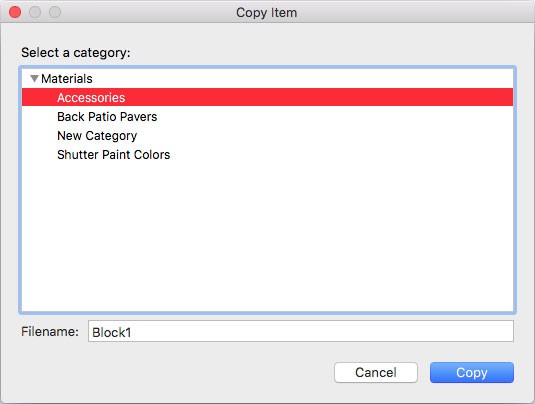Click the Cancel button
The height and width of the screenshot is (404, 535).
coord(376,372)
